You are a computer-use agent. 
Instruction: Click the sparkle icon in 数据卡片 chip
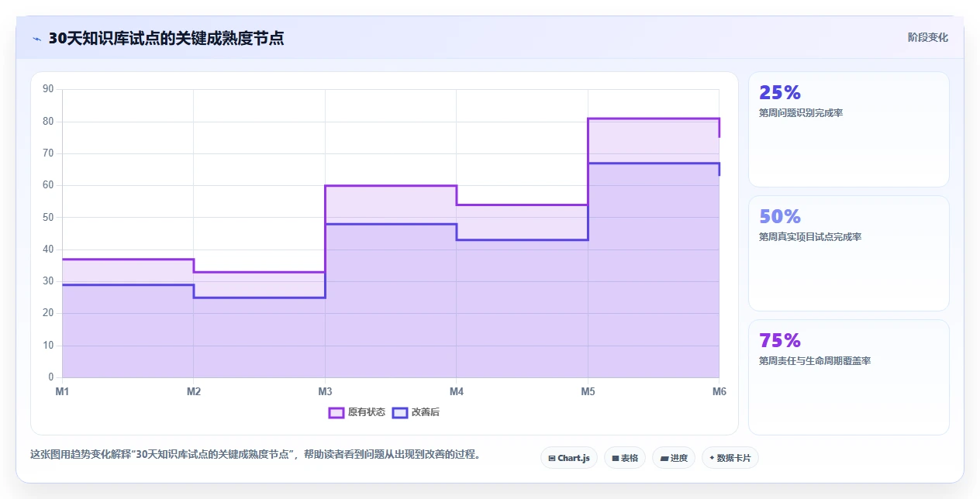pyautogui.click(x=712, y=458)
